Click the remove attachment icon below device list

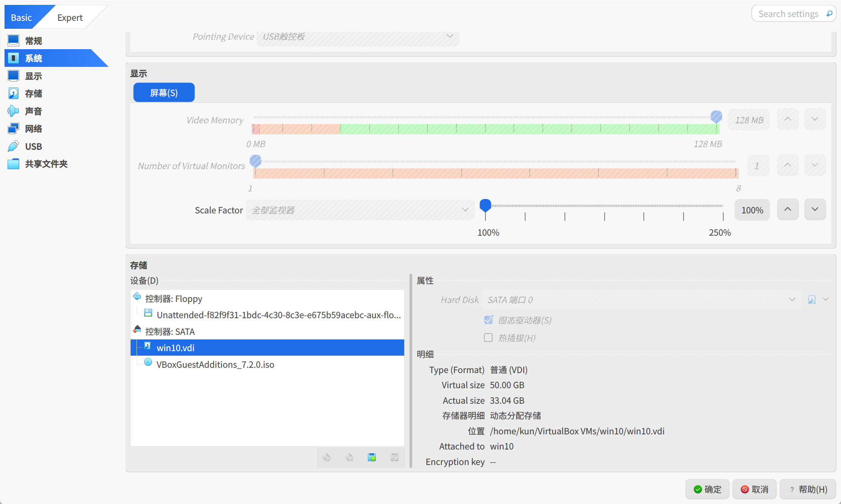pos(394,457)
